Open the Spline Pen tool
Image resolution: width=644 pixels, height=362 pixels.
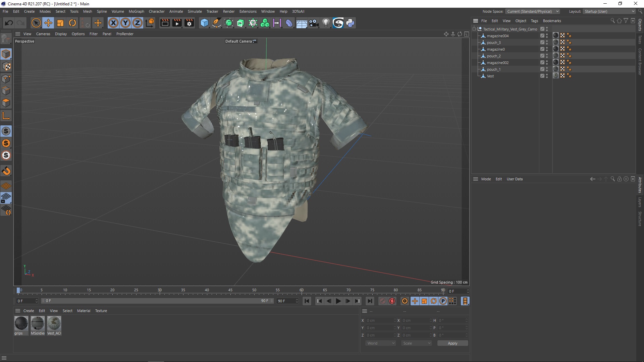coord(217,23)
